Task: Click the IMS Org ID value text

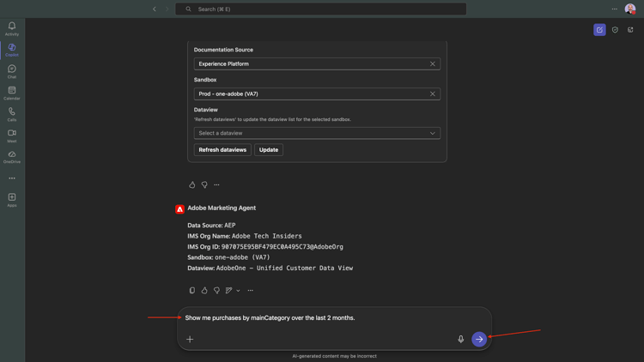Action: (283, 247)
